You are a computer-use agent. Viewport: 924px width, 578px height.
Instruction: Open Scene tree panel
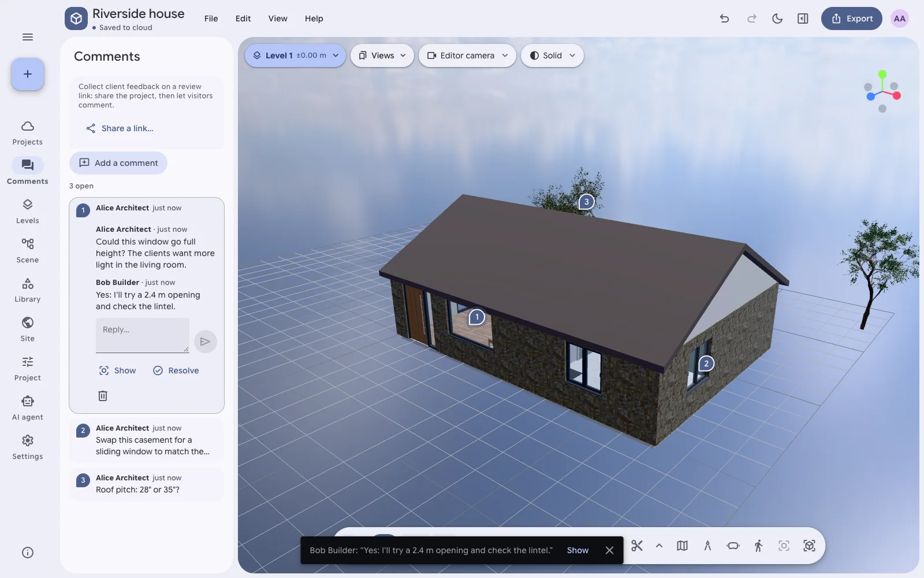[28, 251]
